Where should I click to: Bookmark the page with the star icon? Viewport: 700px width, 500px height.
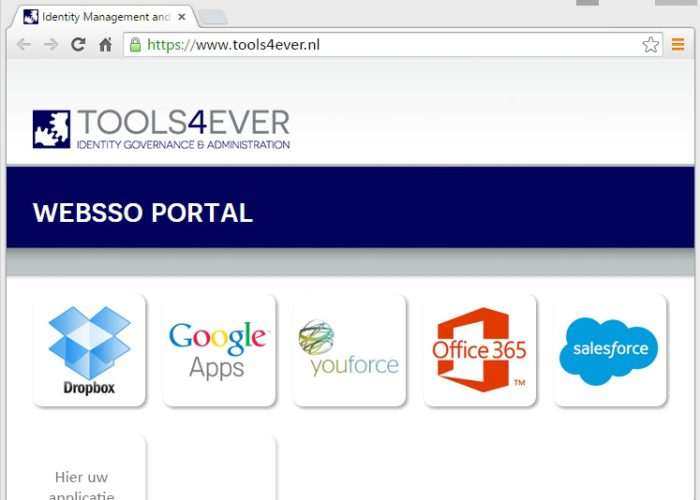point(650,45)
